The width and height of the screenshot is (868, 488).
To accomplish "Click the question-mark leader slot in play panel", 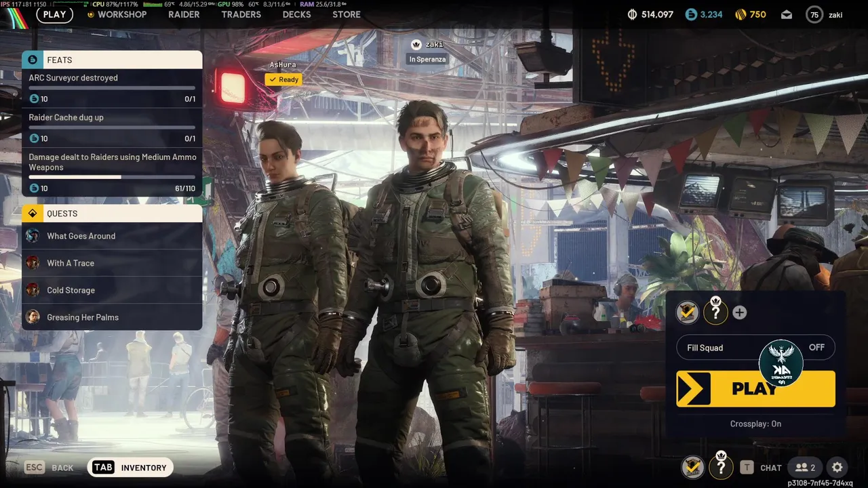I will click(x=715, y=312).
